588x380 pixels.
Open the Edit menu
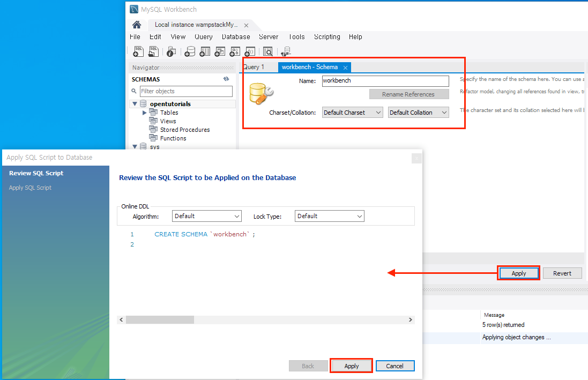point(155,37)
